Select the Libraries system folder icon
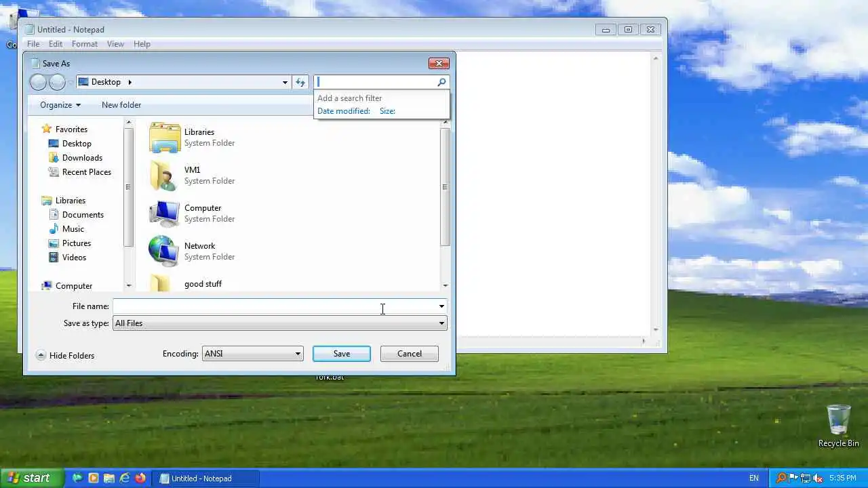868x488 pixels. 164,138
